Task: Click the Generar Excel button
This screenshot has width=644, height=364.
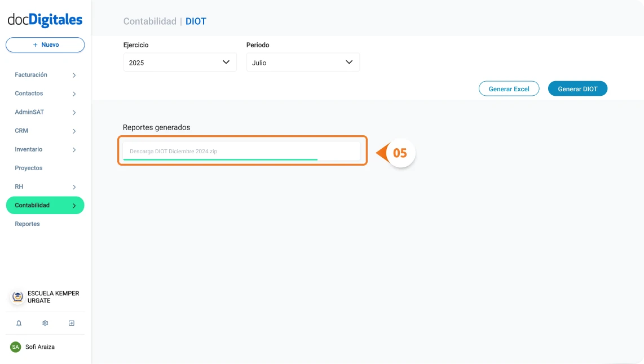Action: click(509, 88)
